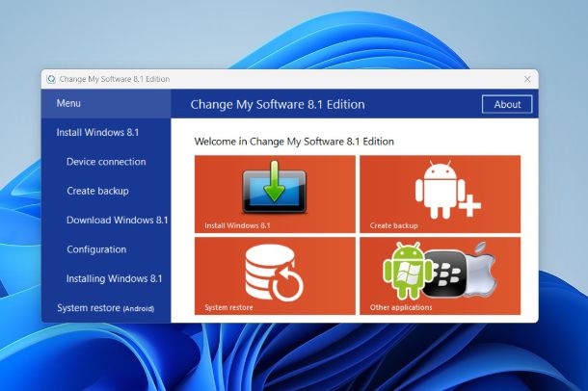The height and width of the screenshot is (391, 588).
Task: Click the database restore icon
Action: click(274, 273)
